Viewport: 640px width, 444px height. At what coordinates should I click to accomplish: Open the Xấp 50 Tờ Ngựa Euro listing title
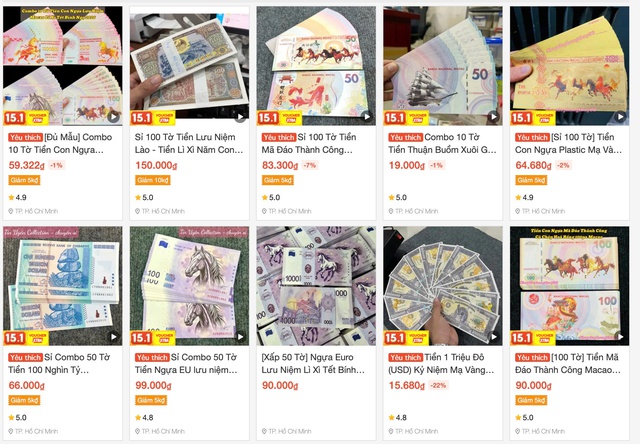(313, 364)
